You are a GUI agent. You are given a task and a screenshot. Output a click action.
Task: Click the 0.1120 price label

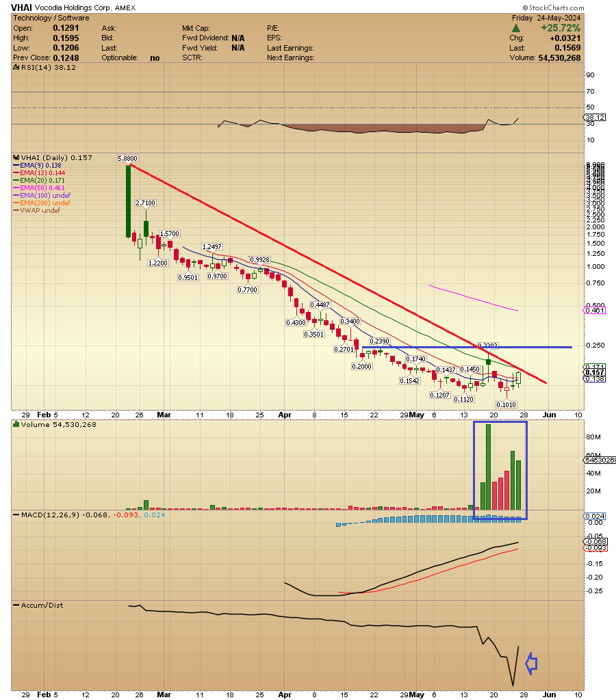pos(463,399)
